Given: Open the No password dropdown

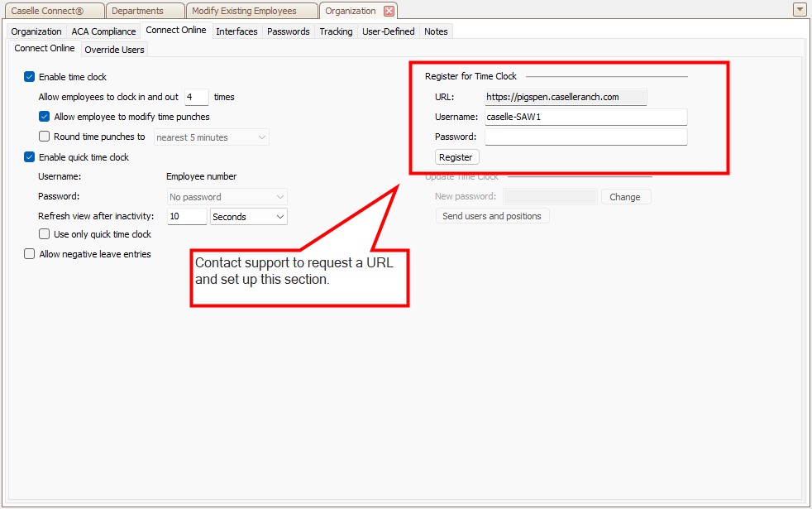Looking at the screenshot, I should 280,197.
